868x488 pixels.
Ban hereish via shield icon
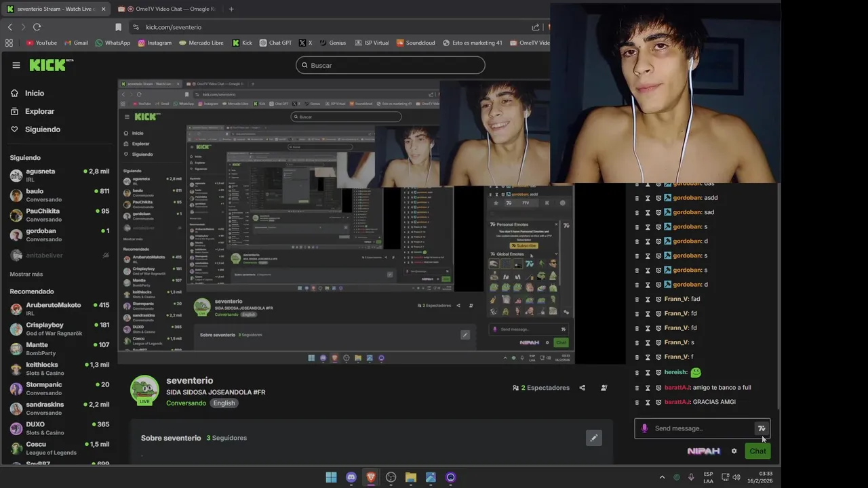(x=658, y=372)
